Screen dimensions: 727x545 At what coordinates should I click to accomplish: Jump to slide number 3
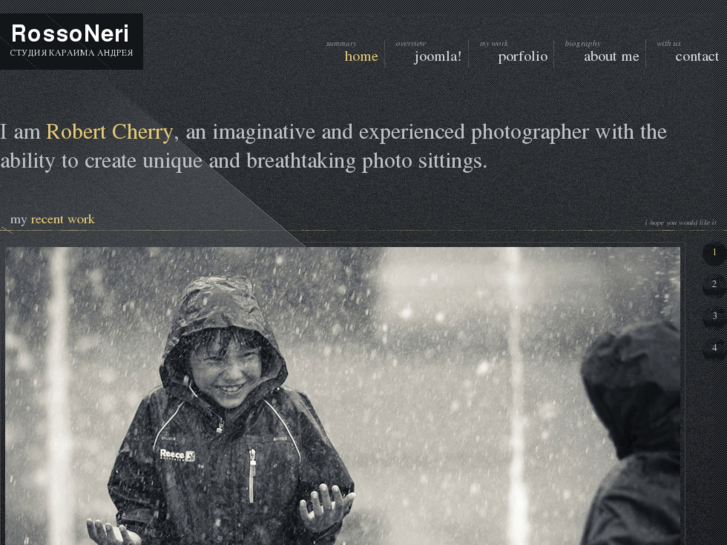point(714,316)
